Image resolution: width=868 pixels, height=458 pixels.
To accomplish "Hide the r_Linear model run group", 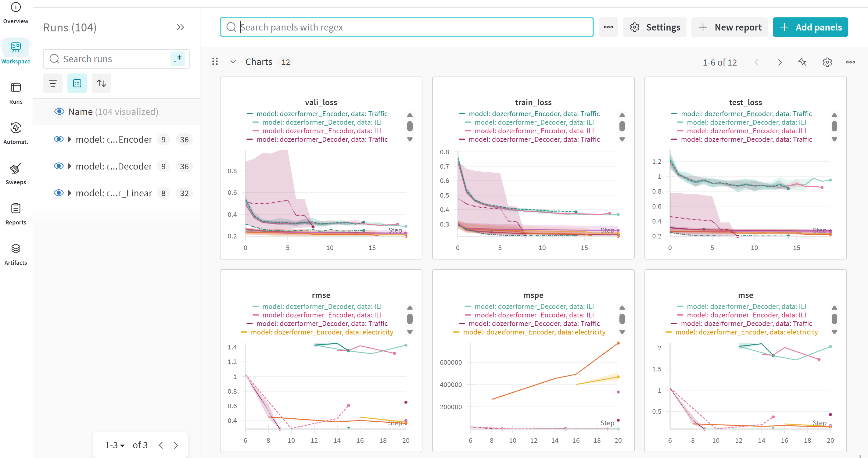I will pos(59,193).
